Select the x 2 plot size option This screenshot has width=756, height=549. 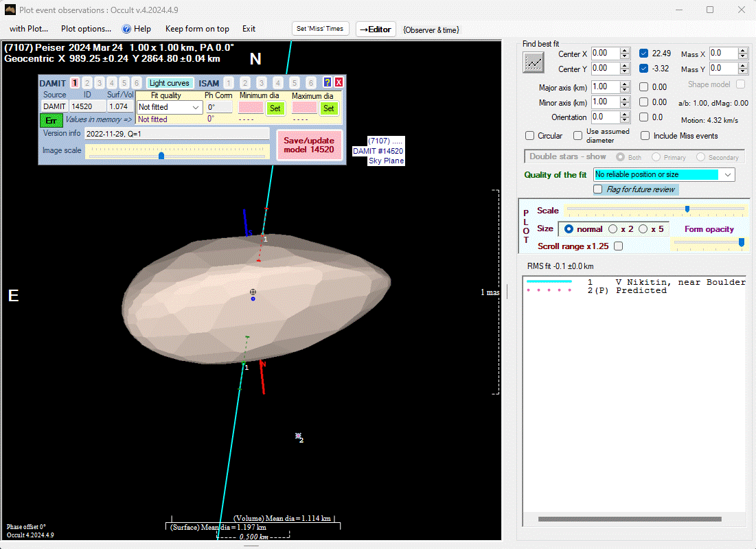(x=613, y=229)
